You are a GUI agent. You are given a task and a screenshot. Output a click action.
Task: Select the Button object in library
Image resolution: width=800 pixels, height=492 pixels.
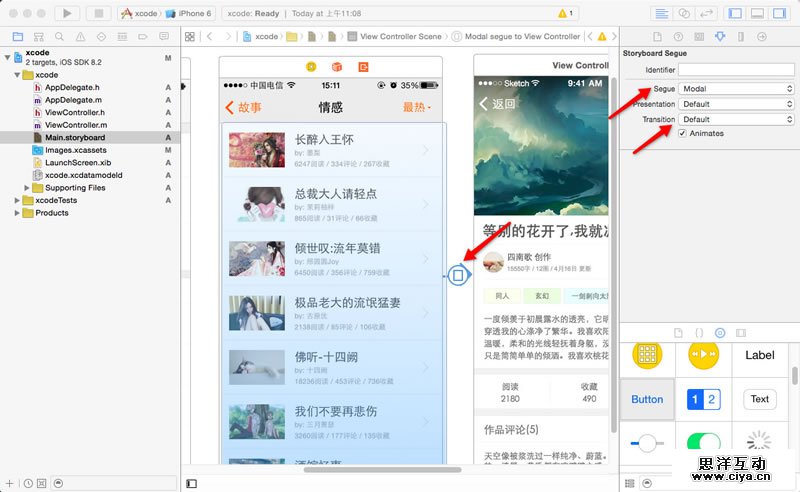pyautogui.click(x=647, y=399)
